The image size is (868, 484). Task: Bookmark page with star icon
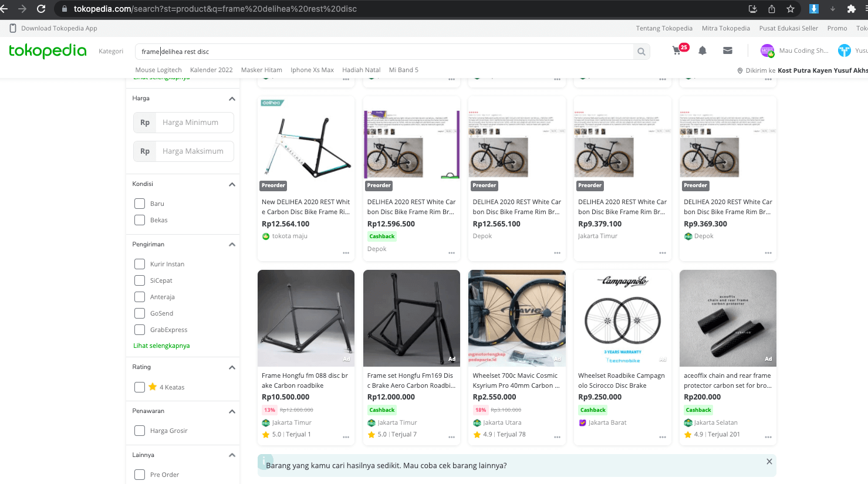[x=791, y=9]
